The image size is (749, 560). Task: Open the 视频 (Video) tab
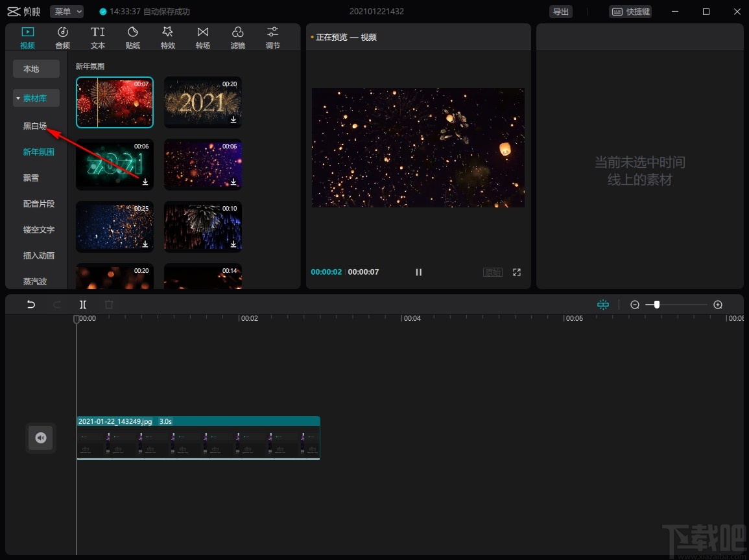pos(27,38)
